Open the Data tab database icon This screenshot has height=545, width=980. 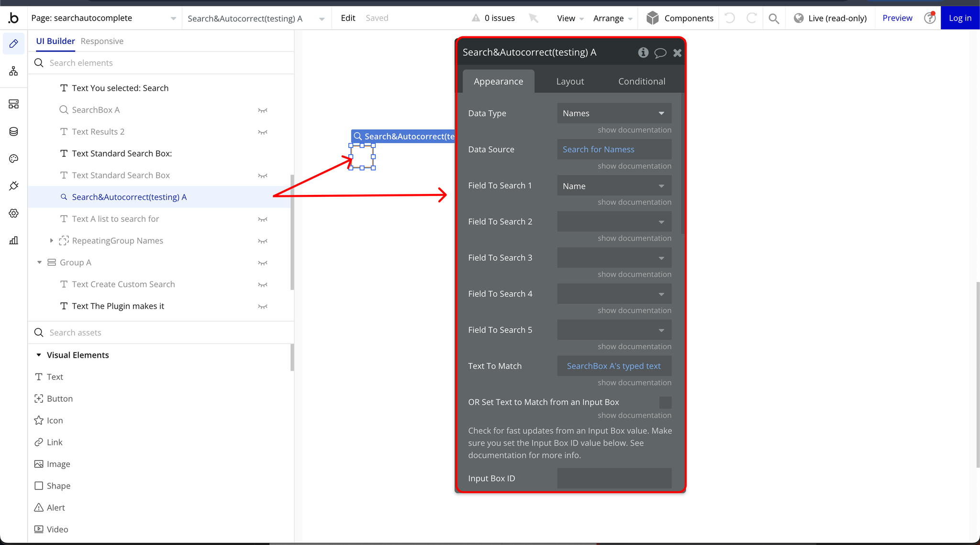point(13,132)
